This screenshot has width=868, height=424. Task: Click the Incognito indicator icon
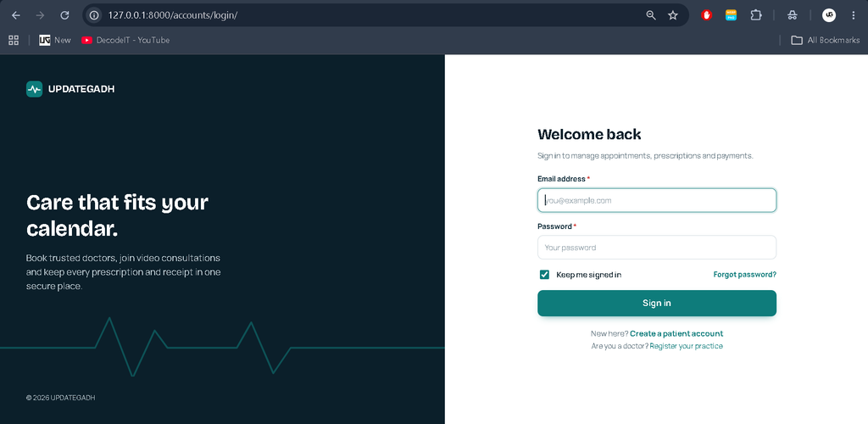tap(793, 15)
